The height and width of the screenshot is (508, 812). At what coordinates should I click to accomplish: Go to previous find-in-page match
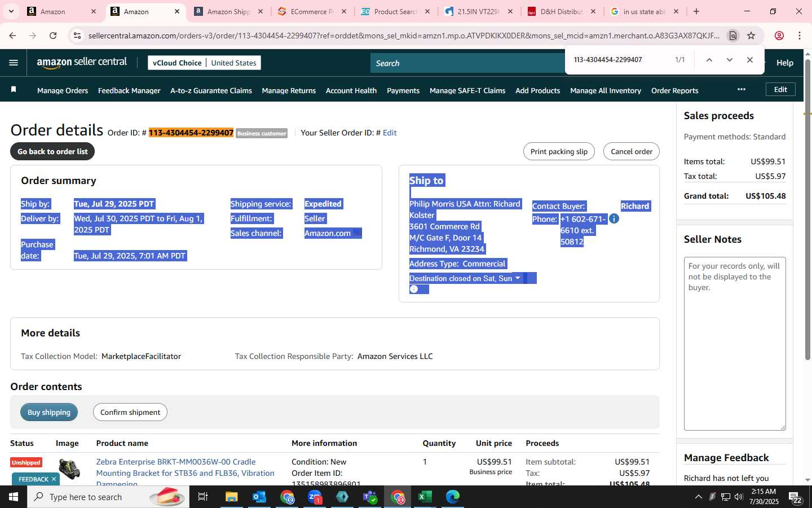[x=709, y=60]
